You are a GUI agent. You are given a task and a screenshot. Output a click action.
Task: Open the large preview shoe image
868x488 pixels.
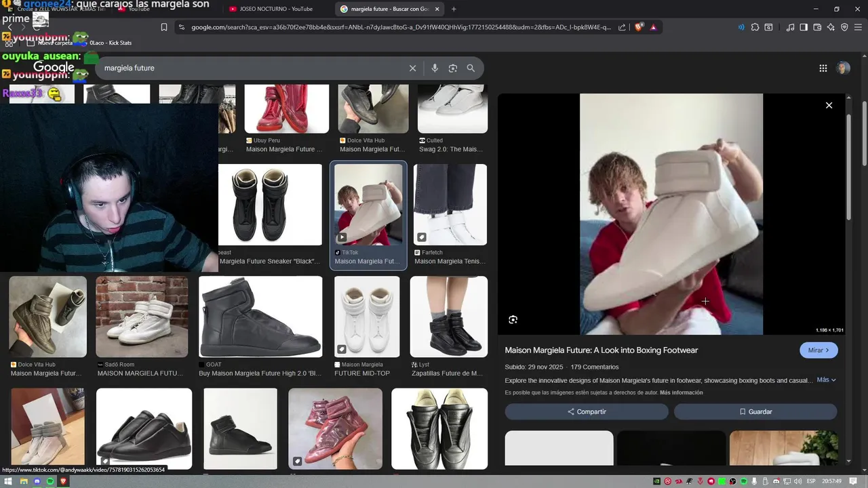[671, 214]
